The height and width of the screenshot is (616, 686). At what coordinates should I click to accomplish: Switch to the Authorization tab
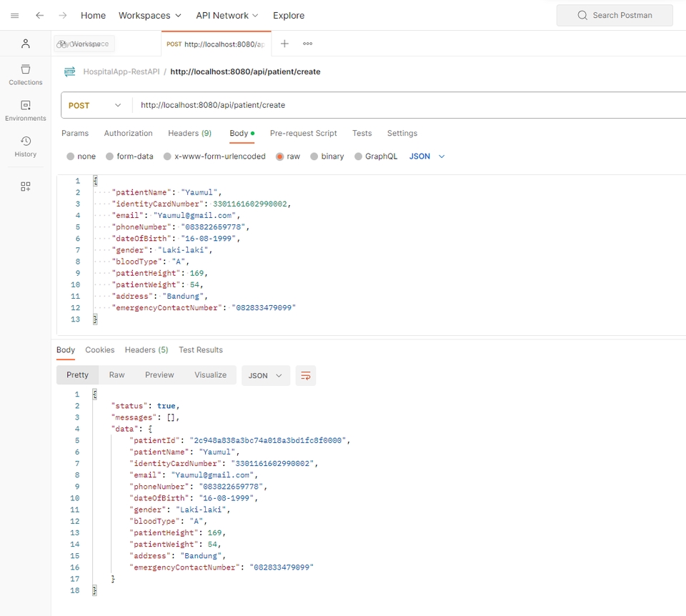click(128, 134)
